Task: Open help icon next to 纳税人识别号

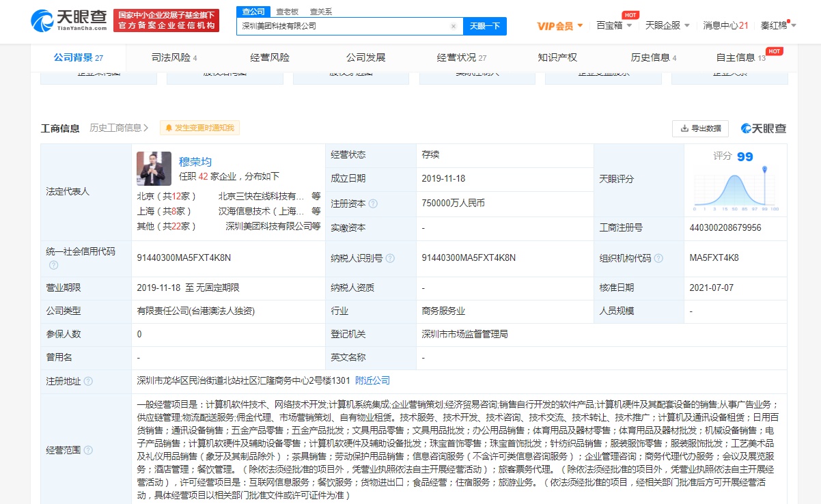Action: coord(390,258)
